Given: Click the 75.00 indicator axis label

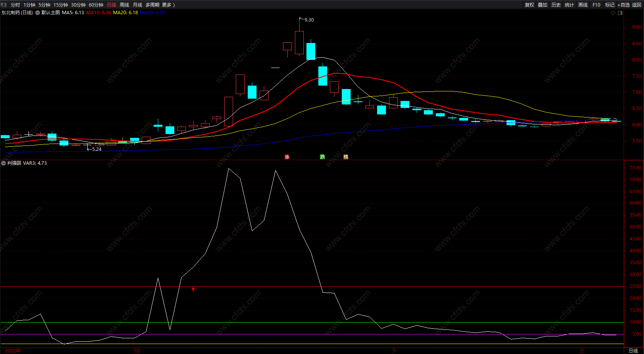Looking at the screenshot, I should pos(636,168).
